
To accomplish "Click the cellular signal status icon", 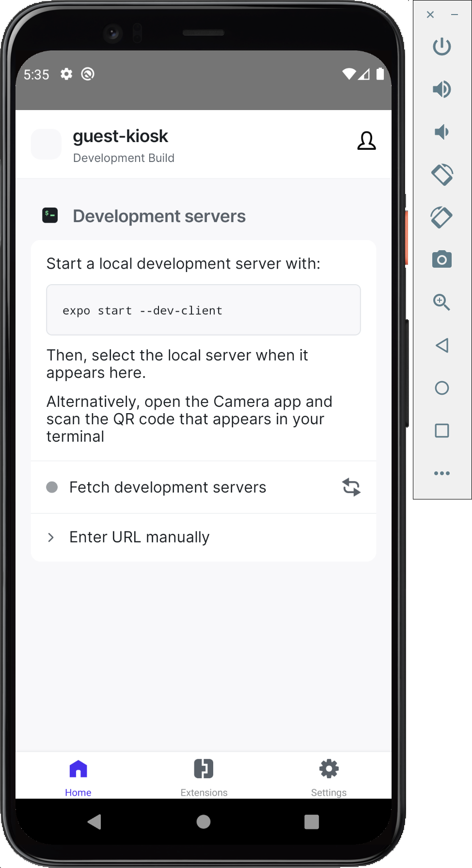I will tap(364, 74).
